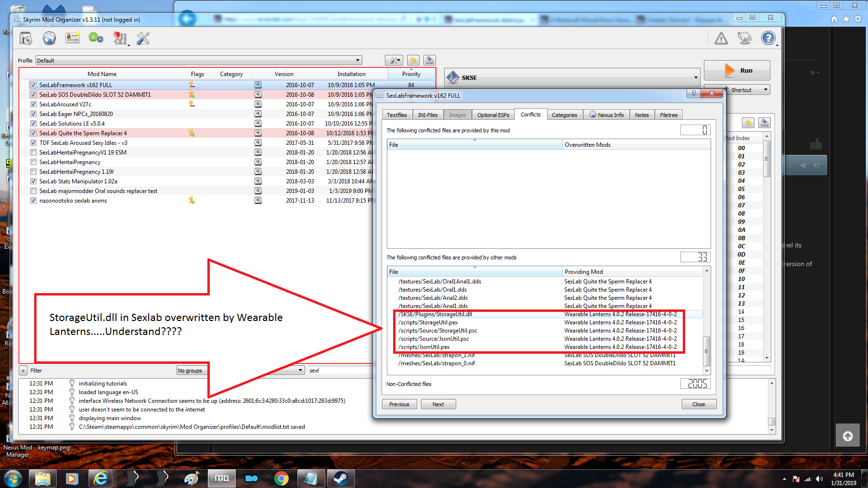Viewport: 868px width, 488px height.
Task: Uncheck SexLab SOS DoubleDildo SLOT 52 mod
Action: [x=33, y=94]
